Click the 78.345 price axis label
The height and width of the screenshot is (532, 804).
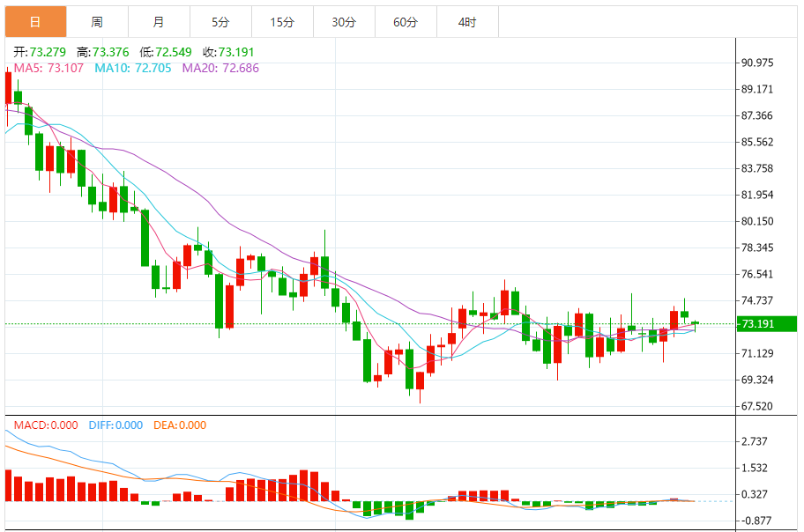click(x=757, y=248)
